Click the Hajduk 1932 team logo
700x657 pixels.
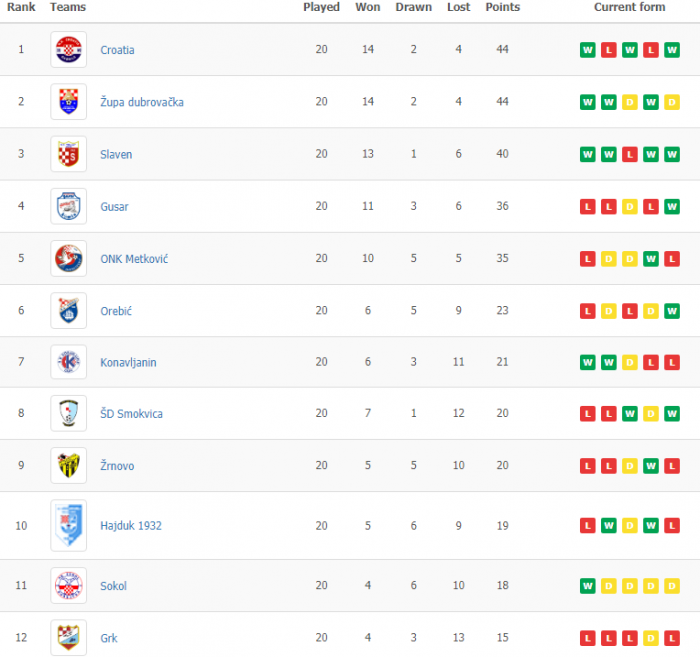pos(68,525)
